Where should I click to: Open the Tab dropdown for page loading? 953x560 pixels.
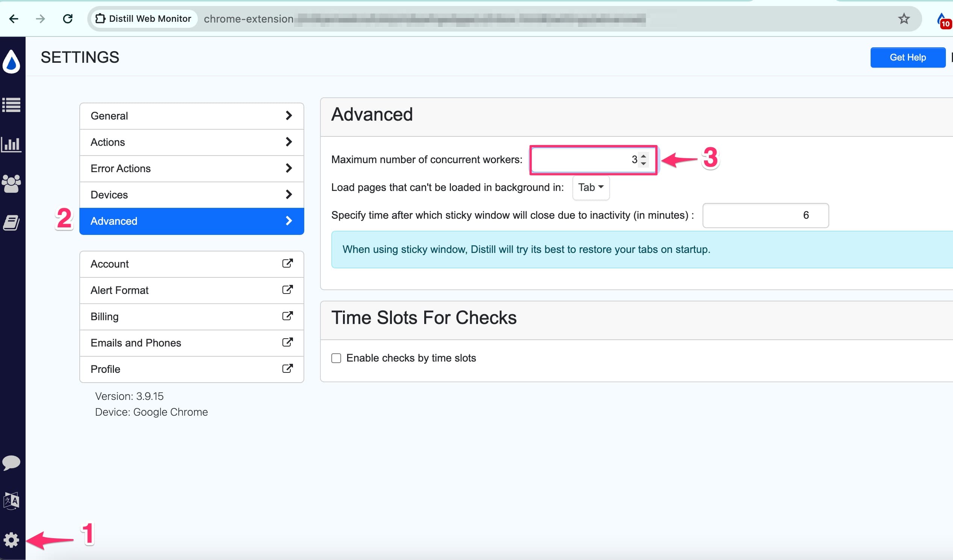[x=591, y=188]
